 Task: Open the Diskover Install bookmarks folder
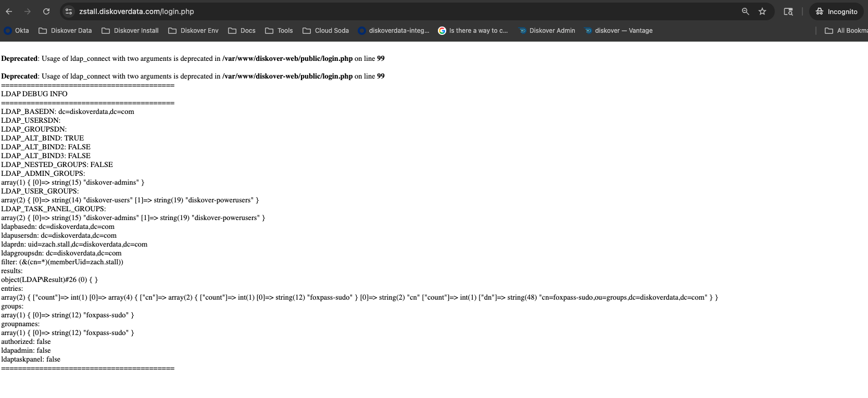(x=130, y=31)
